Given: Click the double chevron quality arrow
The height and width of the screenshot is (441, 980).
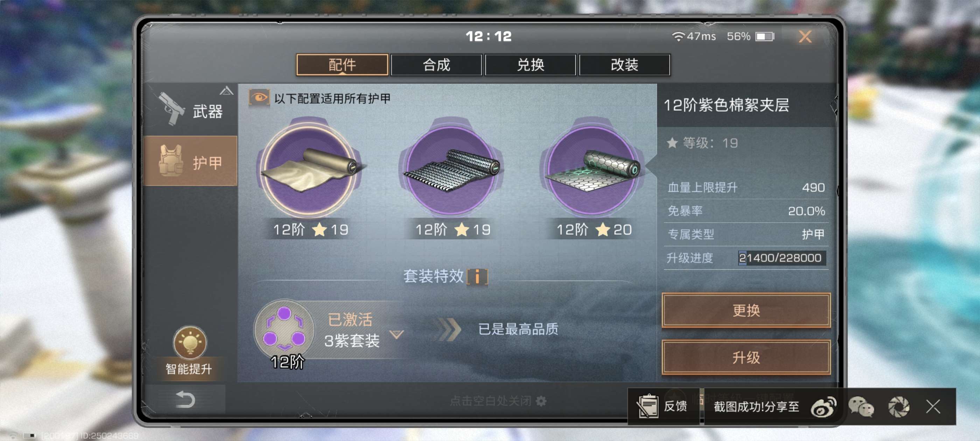Looking at the screenshot, I should 449,329.
